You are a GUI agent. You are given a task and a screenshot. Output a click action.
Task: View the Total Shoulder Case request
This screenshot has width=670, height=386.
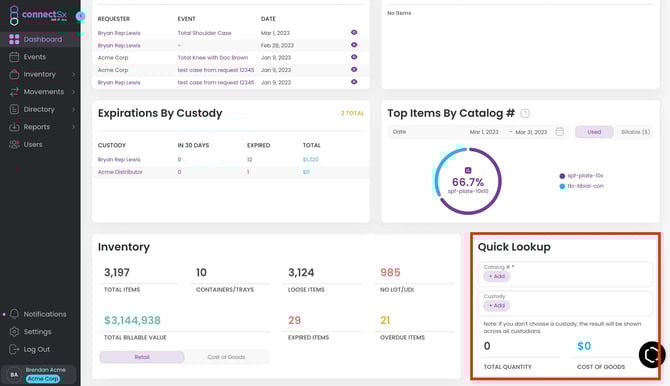(354, 32)
